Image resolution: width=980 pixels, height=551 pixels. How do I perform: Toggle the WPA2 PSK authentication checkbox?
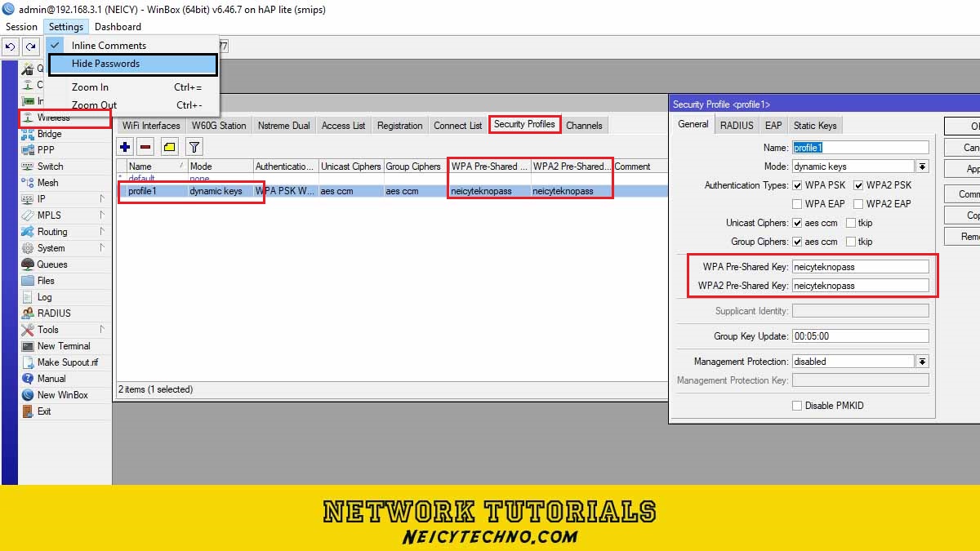(x=858, y=185)
